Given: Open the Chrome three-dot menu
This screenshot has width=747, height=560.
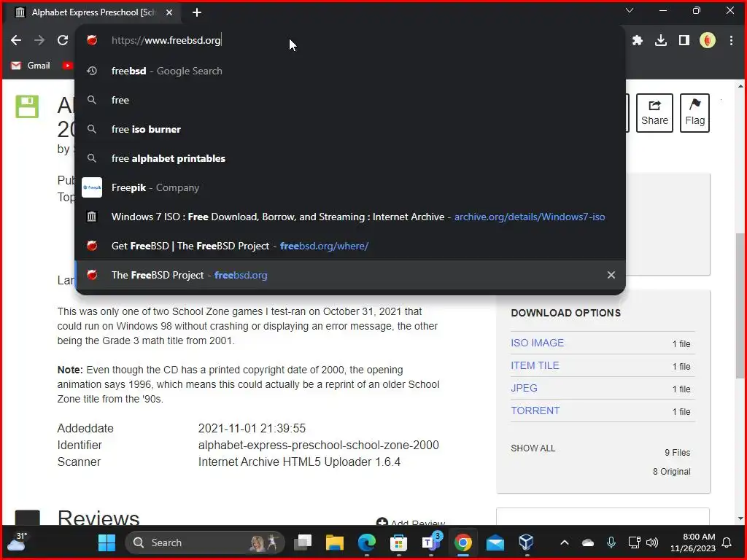Looking at the screenshot, I should 731,41.
